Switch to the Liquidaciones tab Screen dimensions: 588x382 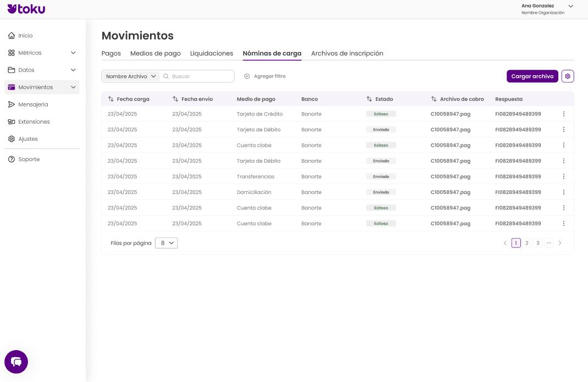point(212,53)
